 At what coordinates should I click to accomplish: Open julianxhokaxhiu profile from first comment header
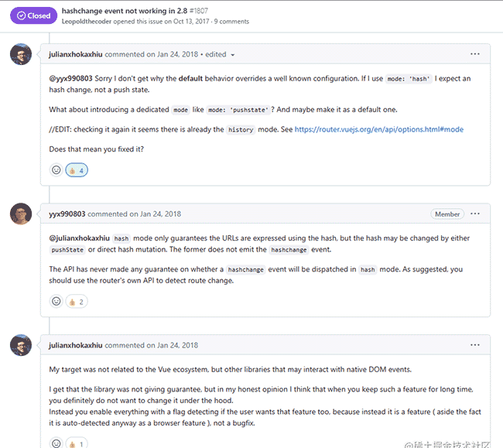point(76,54)
